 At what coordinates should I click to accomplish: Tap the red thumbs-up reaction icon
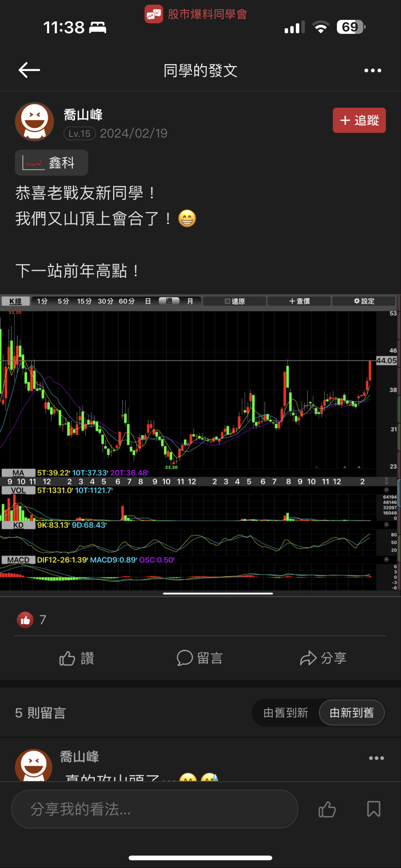[25, 620]
